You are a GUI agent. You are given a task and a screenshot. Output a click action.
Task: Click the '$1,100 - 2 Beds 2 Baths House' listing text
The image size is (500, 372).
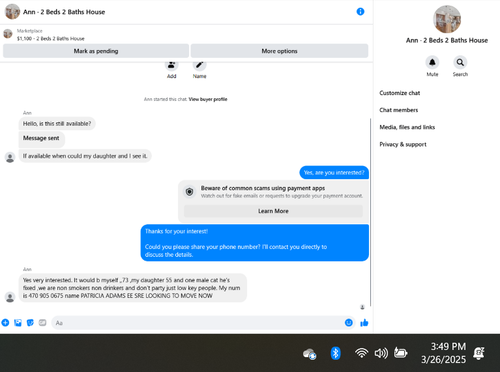click(x=51, y=39)
